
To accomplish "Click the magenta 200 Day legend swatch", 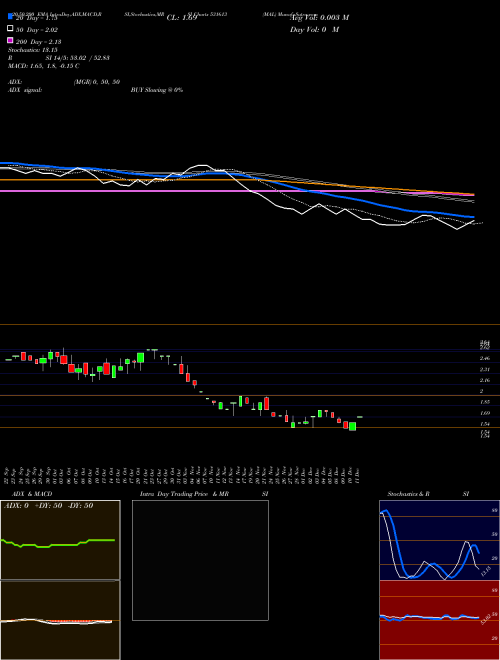I will point(10,40).
